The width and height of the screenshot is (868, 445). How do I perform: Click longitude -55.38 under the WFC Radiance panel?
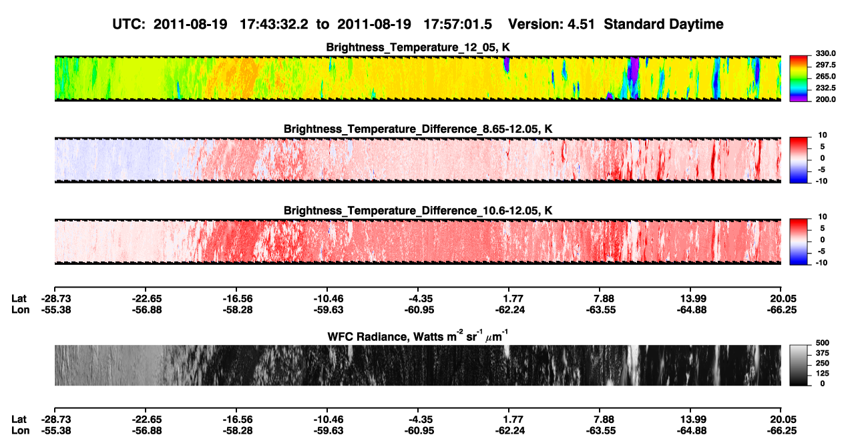55,431
